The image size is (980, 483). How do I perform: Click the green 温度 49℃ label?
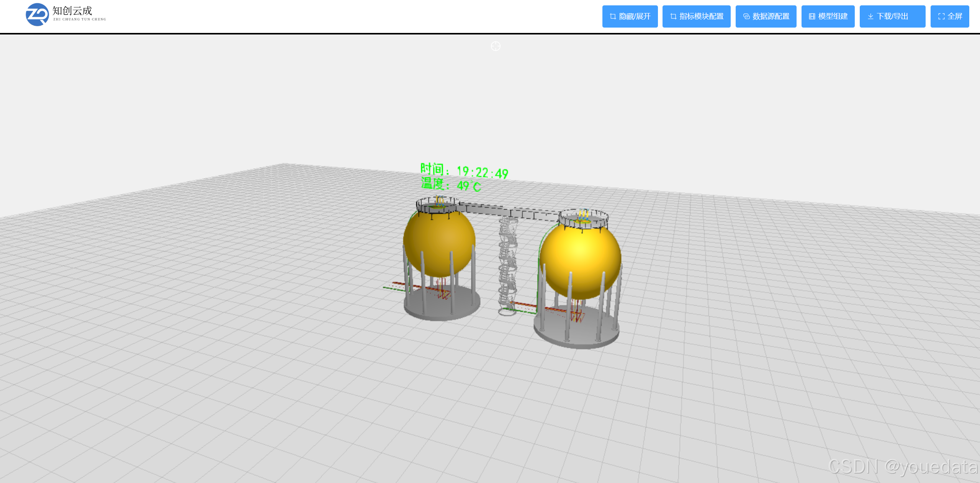[451, 185]
